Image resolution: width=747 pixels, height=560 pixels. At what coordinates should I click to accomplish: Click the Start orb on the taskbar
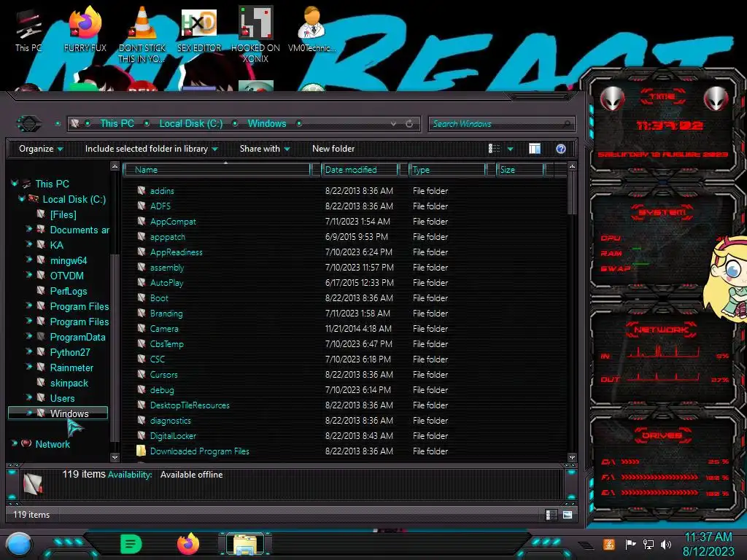pos(19,545)
